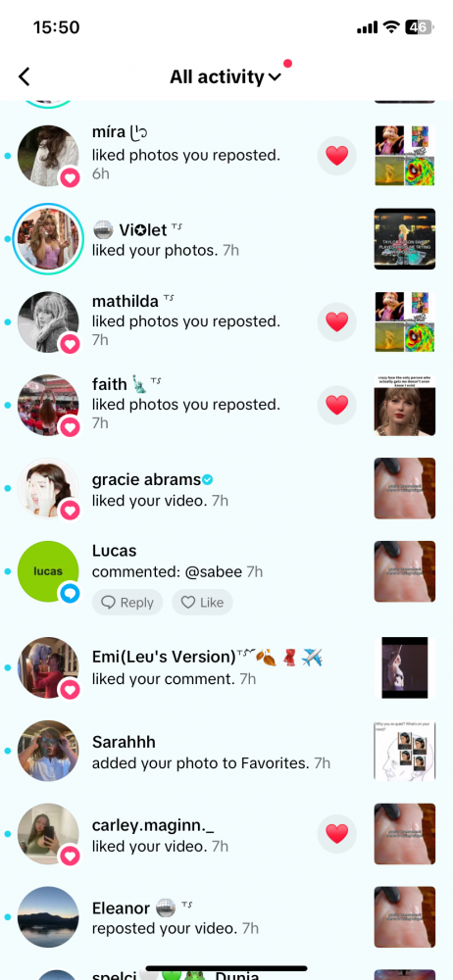Like Lucas's comment

202,603
